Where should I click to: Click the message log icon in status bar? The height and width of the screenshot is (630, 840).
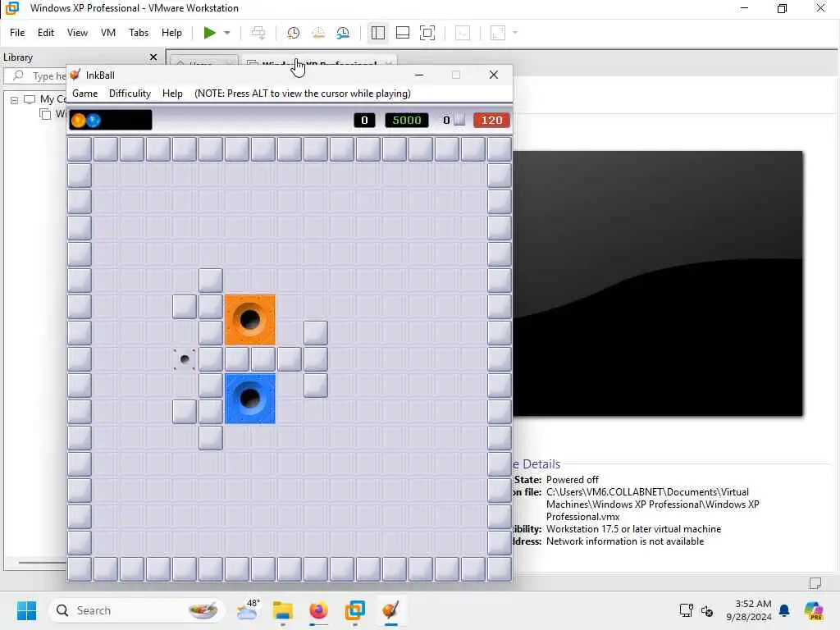815,583
